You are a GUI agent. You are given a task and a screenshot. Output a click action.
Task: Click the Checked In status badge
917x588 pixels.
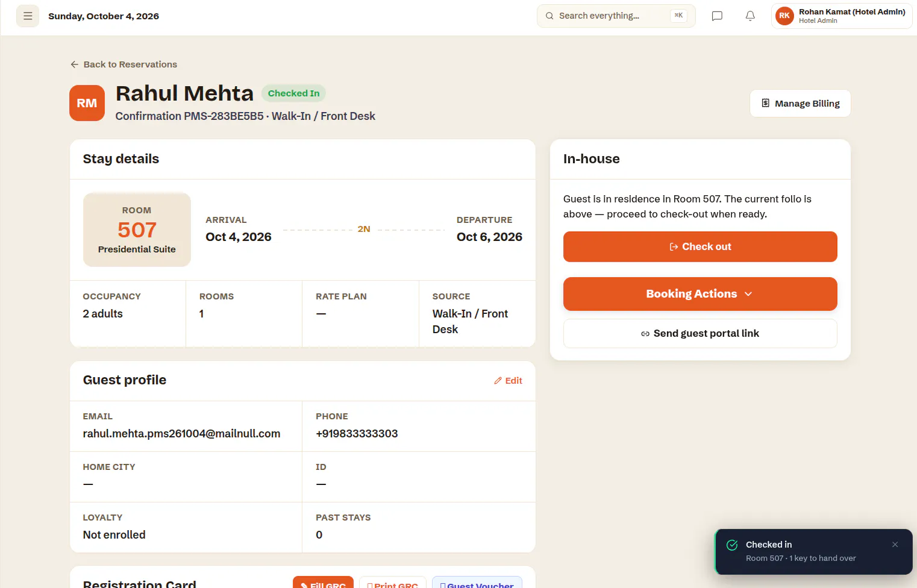(x=293, y=93)
